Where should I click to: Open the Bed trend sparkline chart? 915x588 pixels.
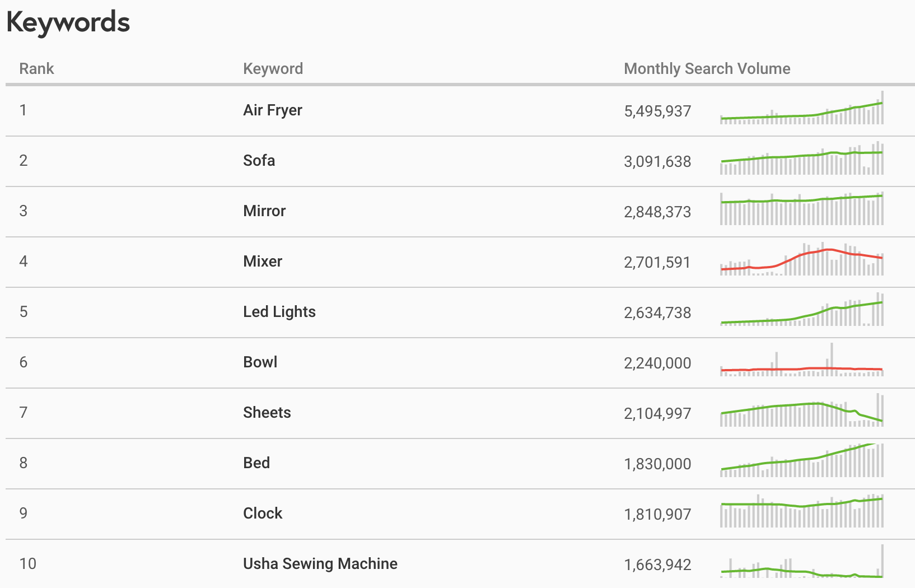(802, 460)
